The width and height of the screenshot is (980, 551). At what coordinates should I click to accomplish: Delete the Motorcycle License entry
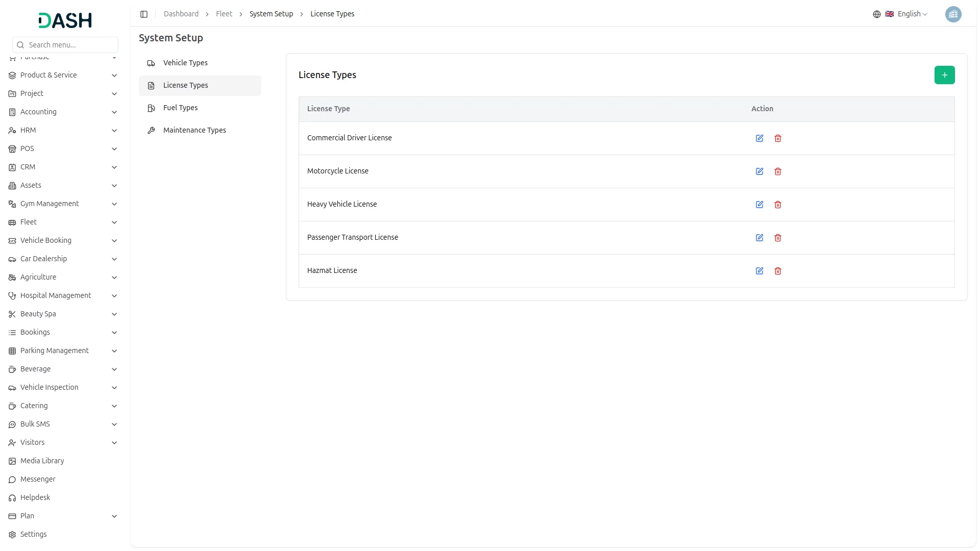coord(778,171)
